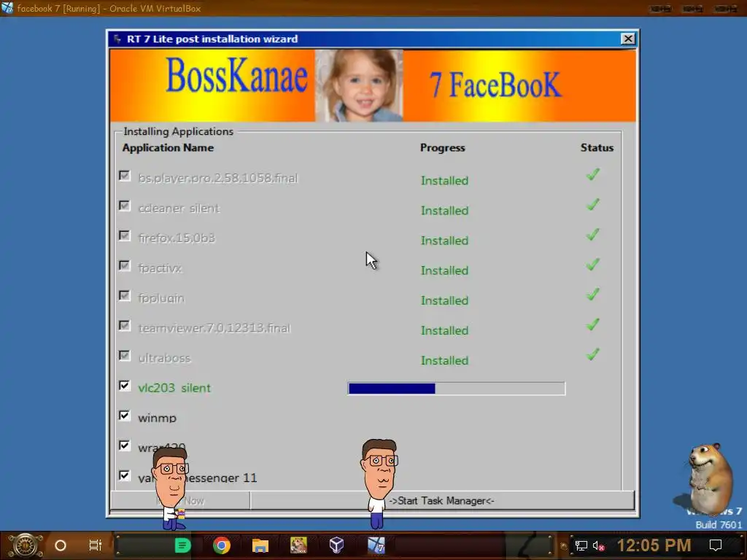Uncheck the wrar420 checkbox
747x560 pixels.
[124, 446]
